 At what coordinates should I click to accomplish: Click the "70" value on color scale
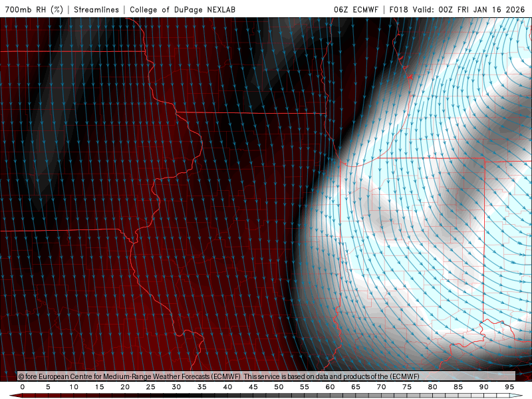click(381, 387)
